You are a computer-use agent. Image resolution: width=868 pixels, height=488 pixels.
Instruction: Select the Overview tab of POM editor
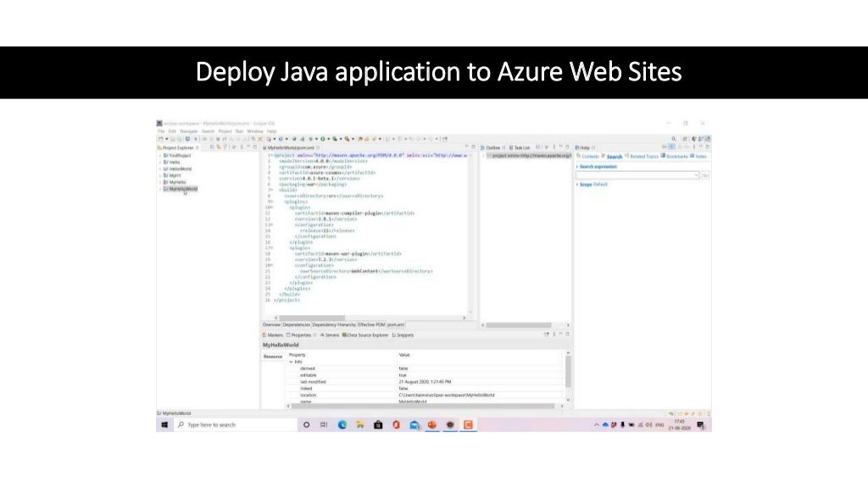[x=271, y=324]
